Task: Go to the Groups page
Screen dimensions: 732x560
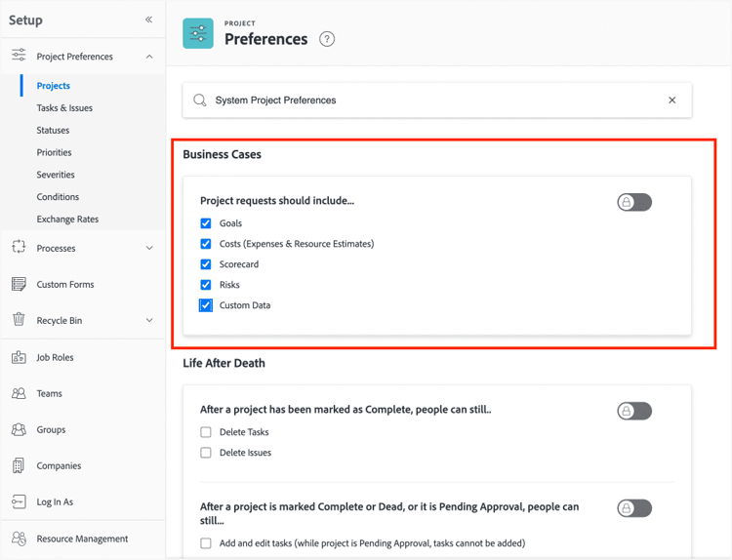Action: (x=51, y=430)
